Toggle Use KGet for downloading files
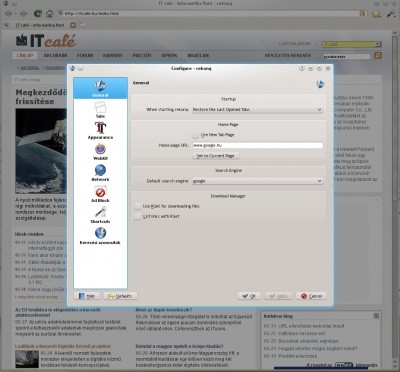 click(137, 206)
